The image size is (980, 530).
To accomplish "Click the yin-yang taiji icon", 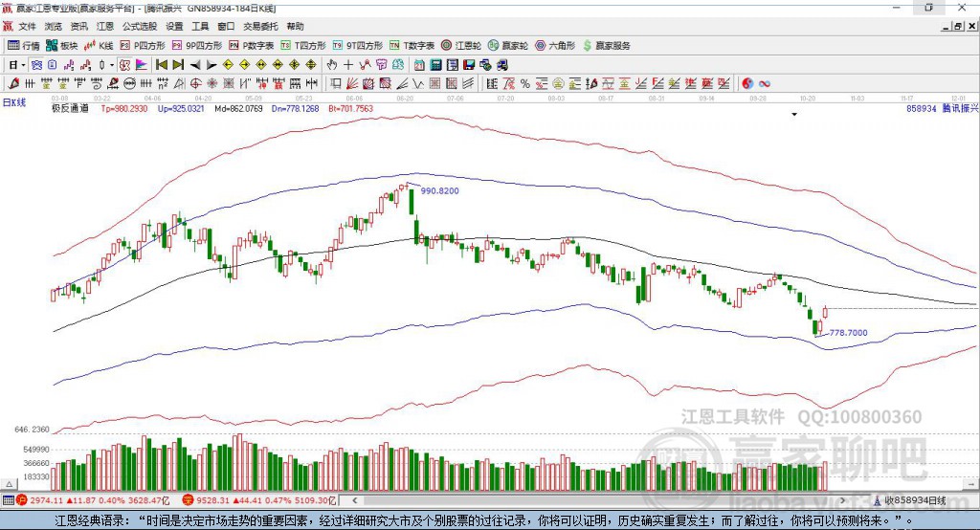I will [747, 84].
